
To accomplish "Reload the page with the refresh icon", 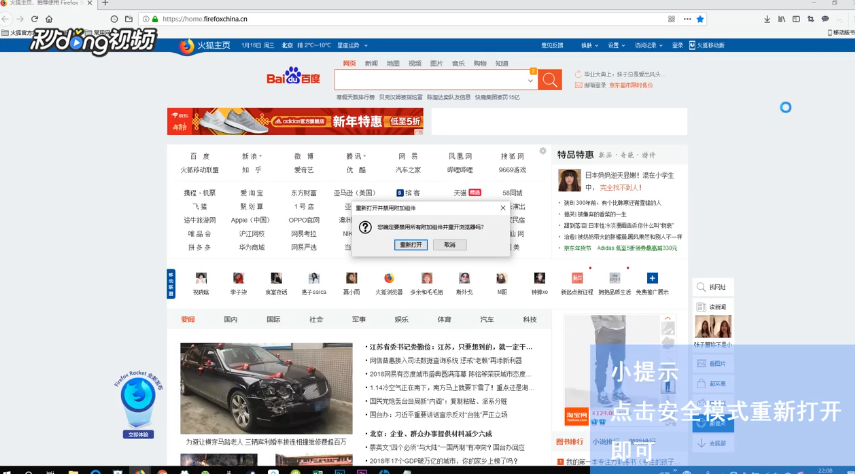I will [34, 19].
